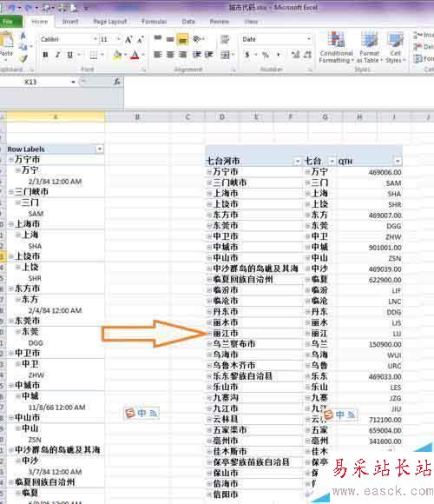Decrease decimal places
Image resolution: width=434 pixels, height=504 pixels.
tap(307, 55)
